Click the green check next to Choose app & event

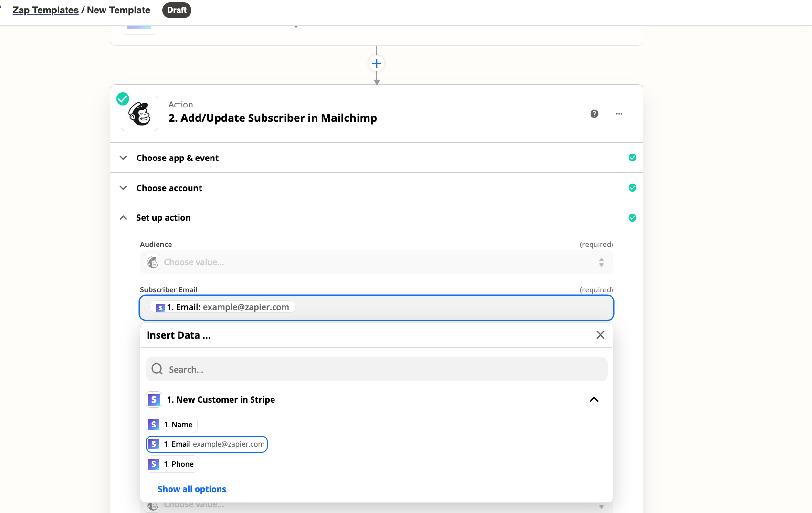tap(633, 158)
